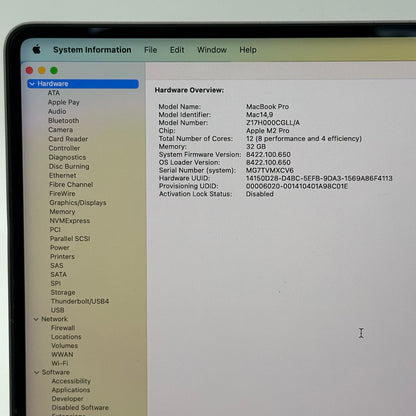The height and width of the screenshot is (416, 416).
Task: Select ATA in the sidebar
Action: pyautogui.click(x=54, y=93)
